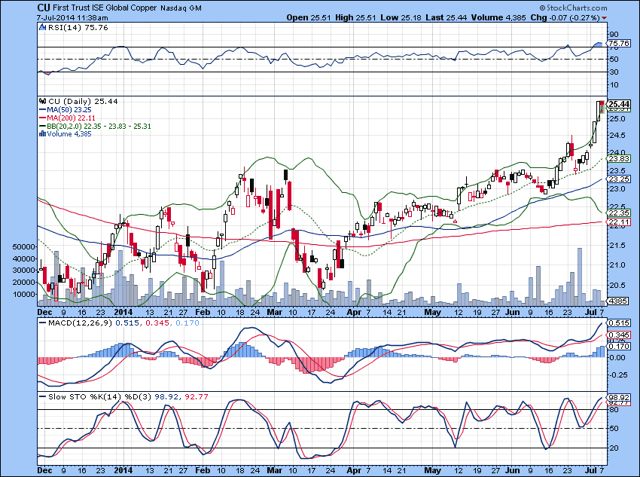Image resolution: width=640 pixels, height=477 pixels.
Task: Click the 'Chg -0.07 (-0.27%)' header value
Action: point(565,18)
